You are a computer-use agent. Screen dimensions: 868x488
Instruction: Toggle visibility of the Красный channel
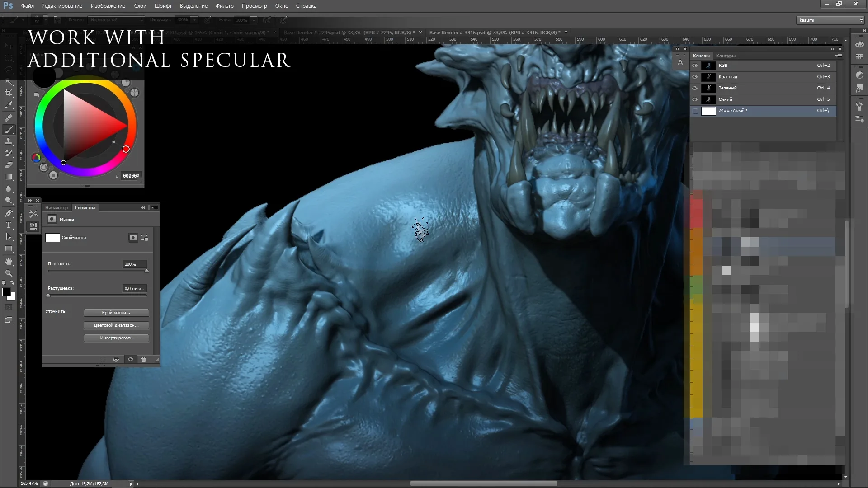(x=695, y=77)
